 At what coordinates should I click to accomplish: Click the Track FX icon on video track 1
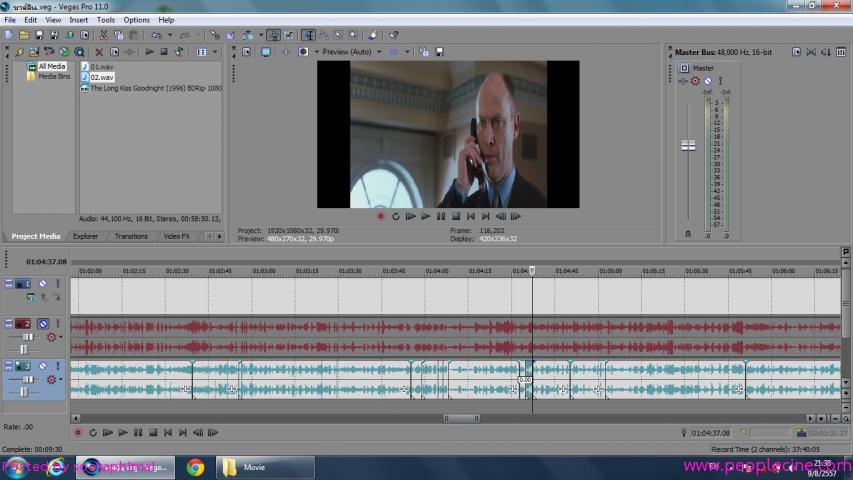[x=32, y=298]
